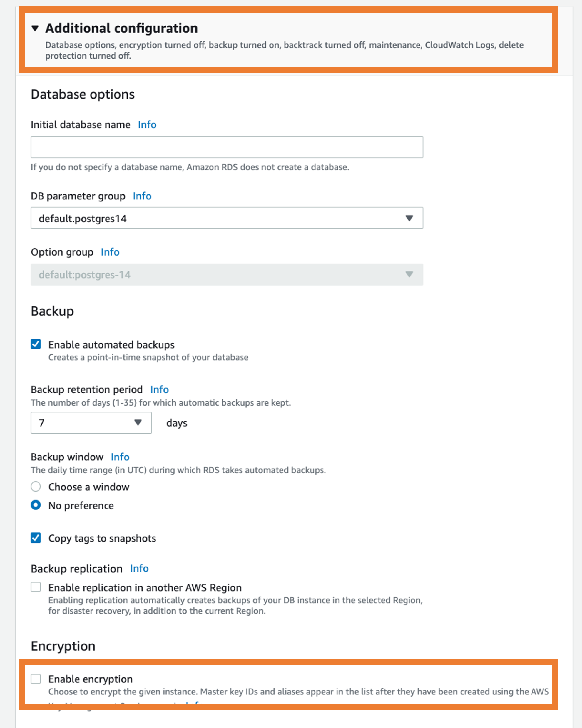This screenshot has width=582, height=728.
Task: Open Info link for DB parameter group
Action: tap(142, 196)
